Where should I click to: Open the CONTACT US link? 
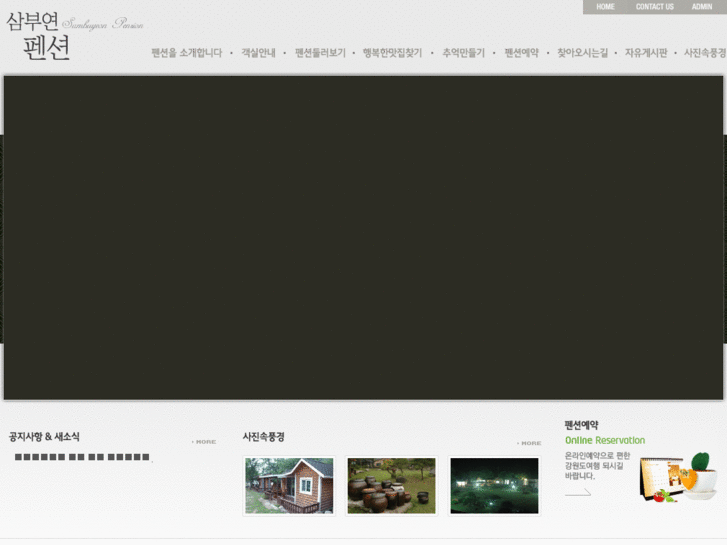654,7
